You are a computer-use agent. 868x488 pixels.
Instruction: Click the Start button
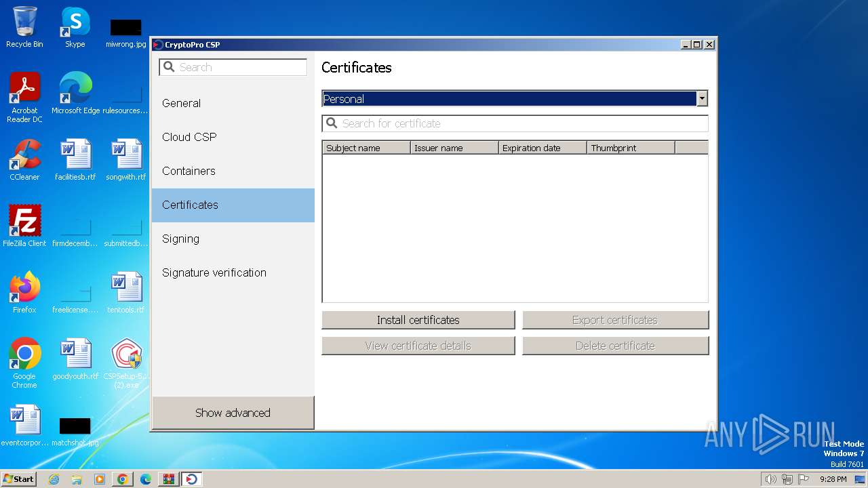18,479
